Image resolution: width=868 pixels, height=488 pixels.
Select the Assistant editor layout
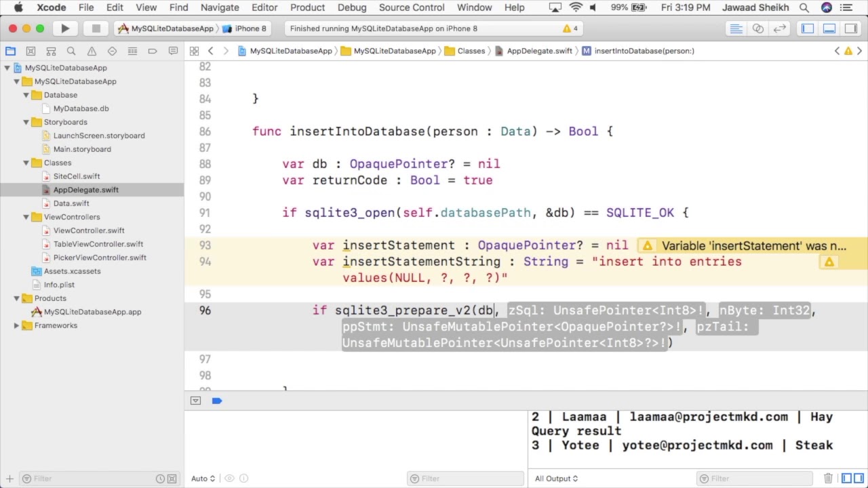758,28
